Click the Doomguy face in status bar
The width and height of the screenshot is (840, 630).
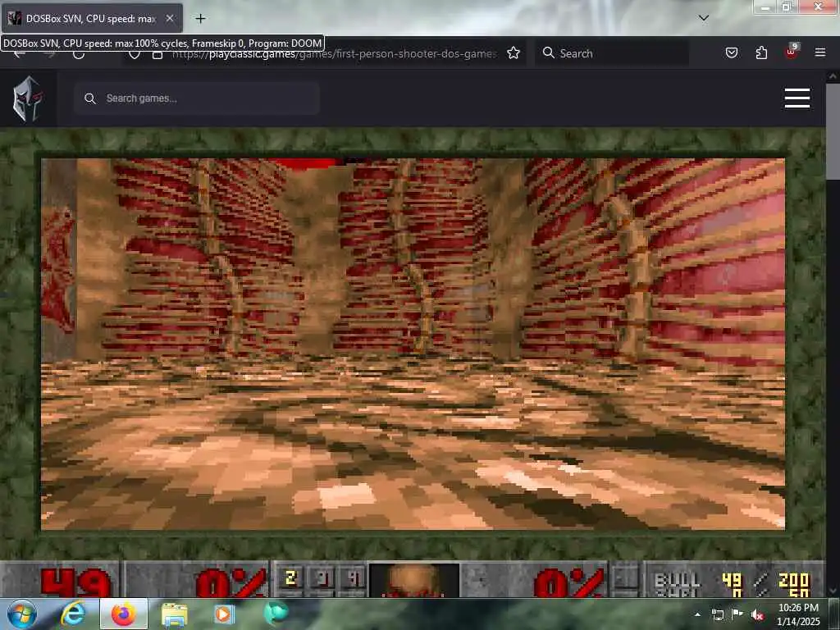pos(413,580)
